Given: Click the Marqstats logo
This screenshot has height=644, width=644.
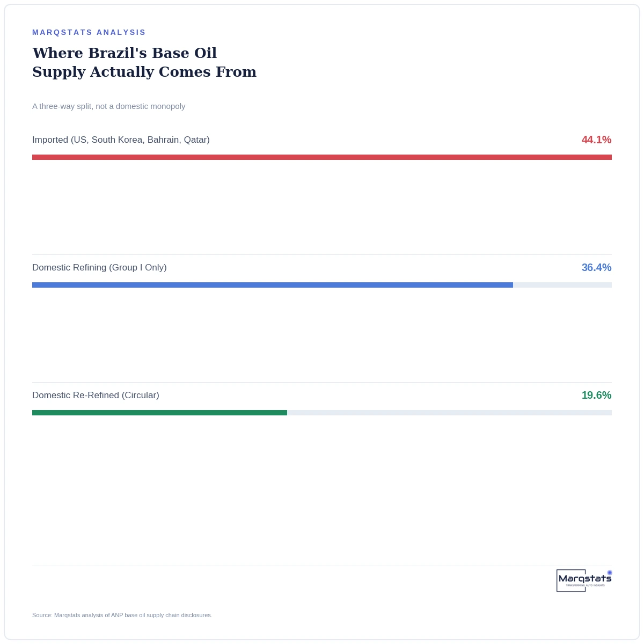Looking at the screenshot, I should coord(584,580).
